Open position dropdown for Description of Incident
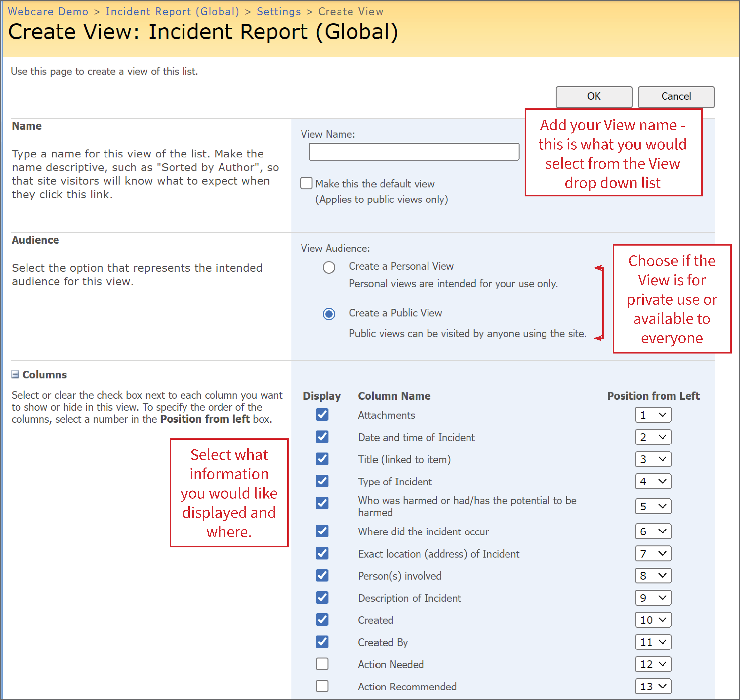Screen dimensions: 740x700 coord(653,598)
